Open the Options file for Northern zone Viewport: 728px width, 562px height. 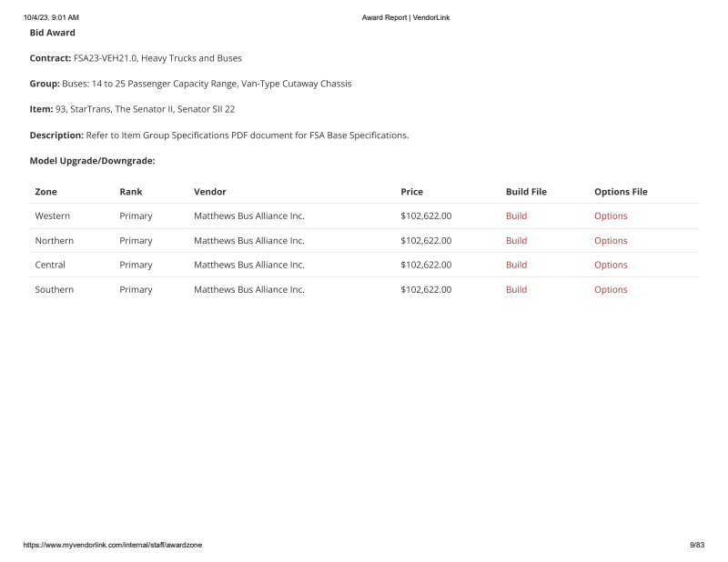pyautogui.click(x=611, y=241)
